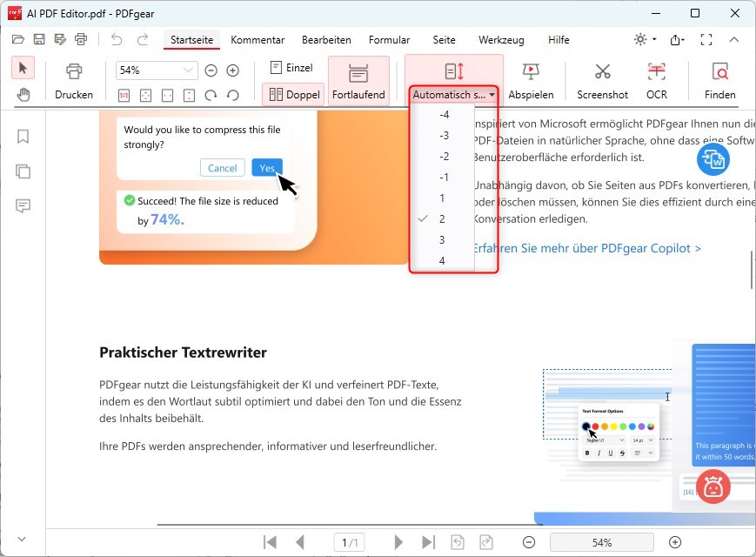Select the arrow cursor tool
This screenshot has width=756, height=557.
point(23,68)
